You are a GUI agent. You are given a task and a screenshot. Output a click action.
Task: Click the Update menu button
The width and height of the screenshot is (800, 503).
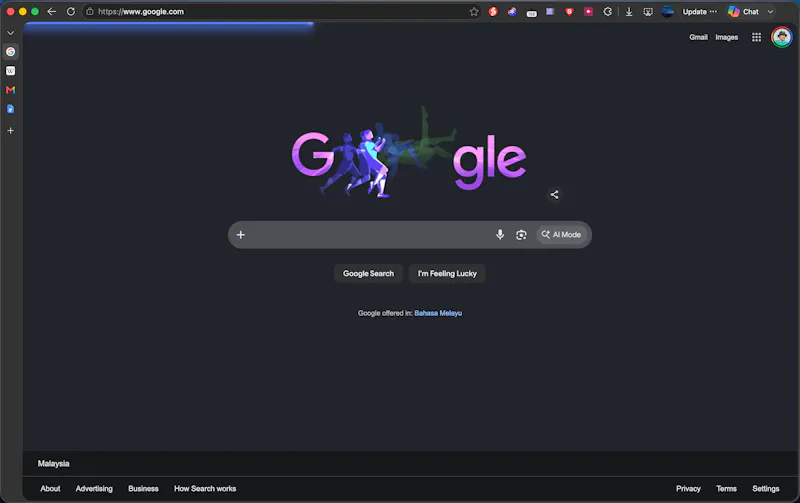[699, 11]
